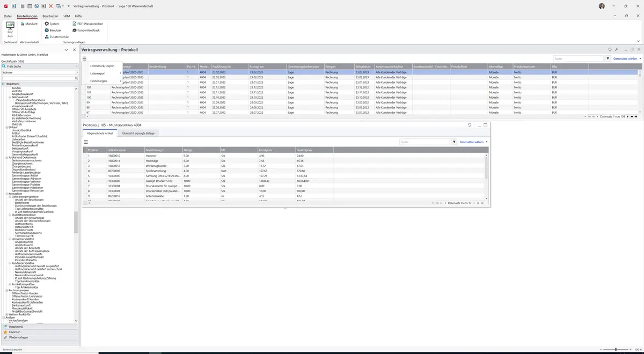Open the Mandant settings in the ribbon
The image size is (644, 354).
coord(29,24)
